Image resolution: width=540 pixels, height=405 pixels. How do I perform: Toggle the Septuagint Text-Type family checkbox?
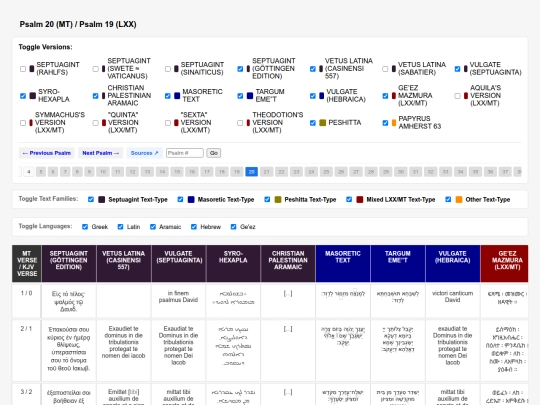click(91, 199)
